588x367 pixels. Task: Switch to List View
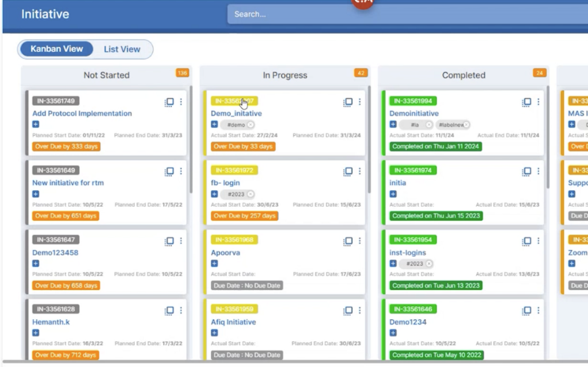point(122,49)
